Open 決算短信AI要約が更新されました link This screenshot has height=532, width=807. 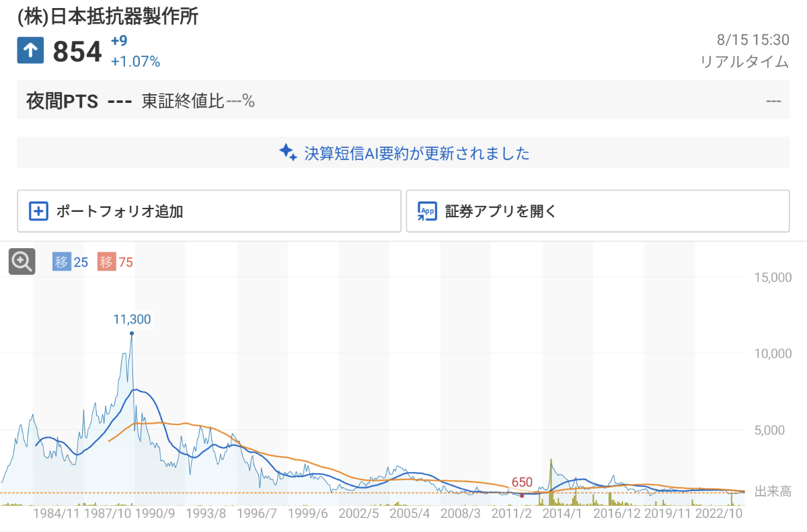point(417,153)
